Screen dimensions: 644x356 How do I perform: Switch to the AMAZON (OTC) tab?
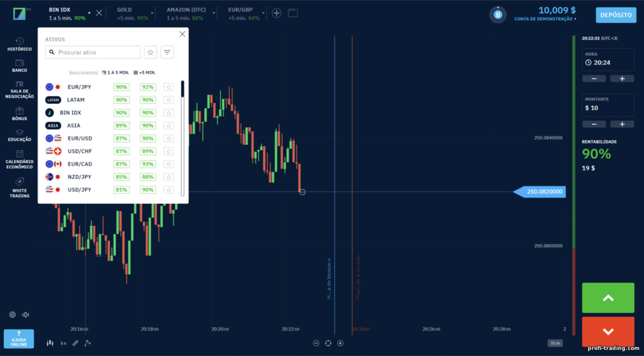click(186, 13)
